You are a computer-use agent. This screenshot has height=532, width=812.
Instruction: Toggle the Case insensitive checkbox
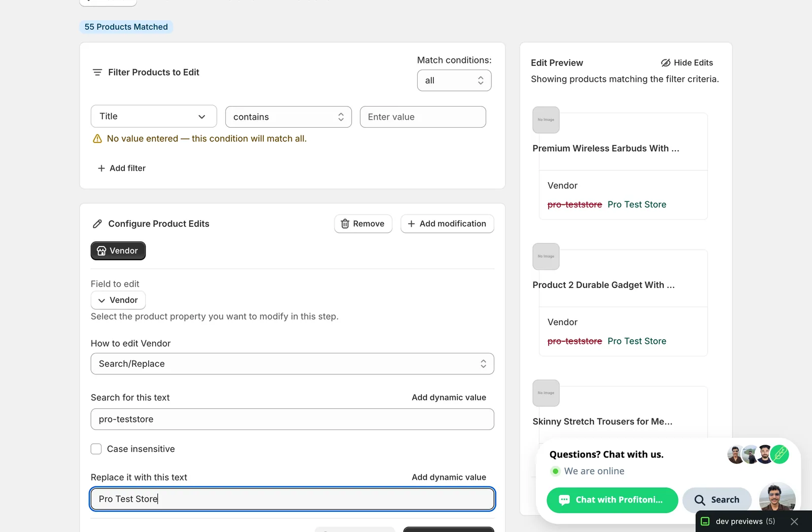tap(96, 449)
